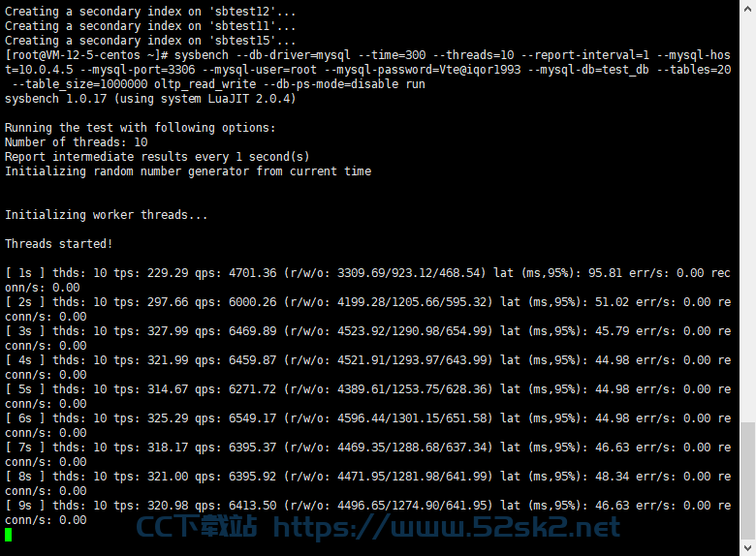This screenshot has width=756, height=556.
Task: Click the 'Initializing worker threads...' line
Action: [106, 215]
